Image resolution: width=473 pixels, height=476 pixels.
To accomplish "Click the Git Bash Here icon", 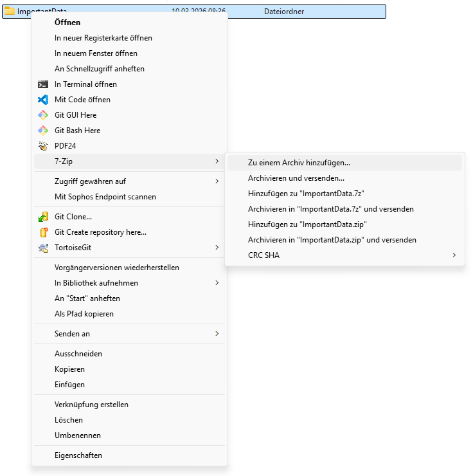I will [x=43, y=131].
